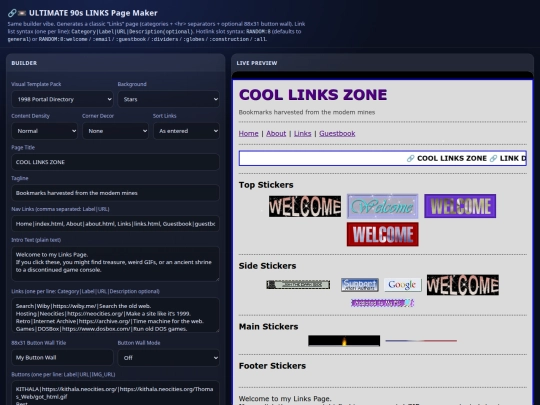
Task: Click into the Links list textarea
Action: coord(115,315)
